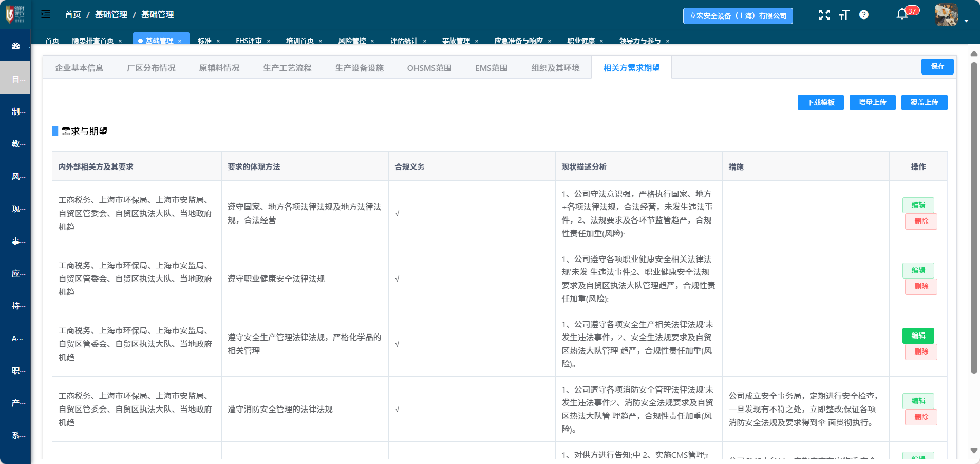Viewport: 980px width, 464px height.
Task: Close the 应急准备与响应 tab
Action: (x=550, y=41)
